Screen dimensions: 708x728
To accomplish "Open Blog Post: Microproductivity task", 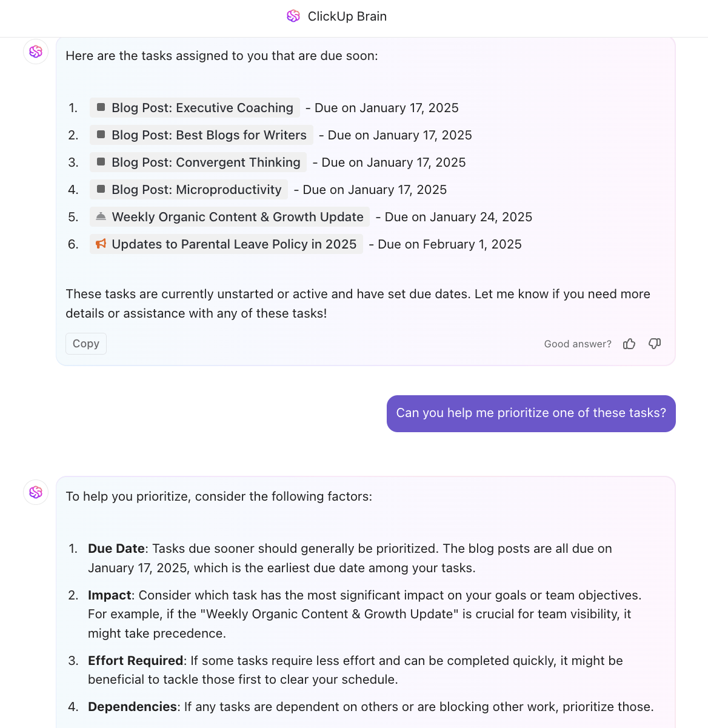I will tap(196, 190).
